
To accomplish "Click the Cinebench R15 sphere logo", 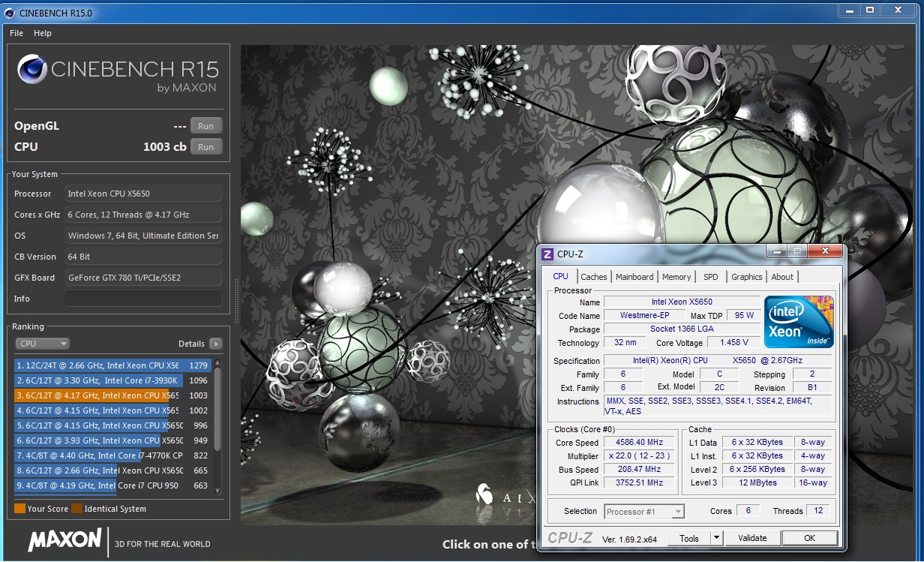I will (x=32, y=71).
